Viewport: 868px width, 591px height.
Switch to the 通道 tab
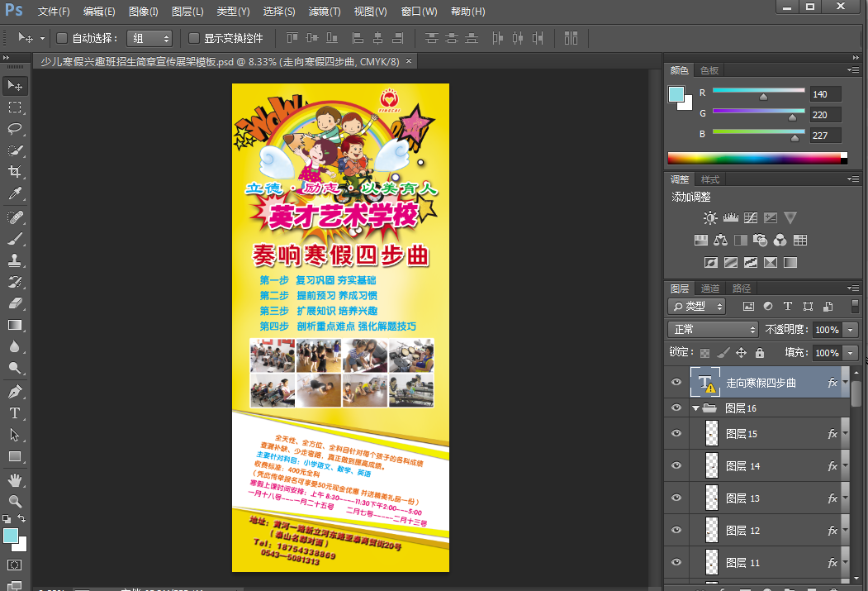pyautogui.click(x=710, y=288)
